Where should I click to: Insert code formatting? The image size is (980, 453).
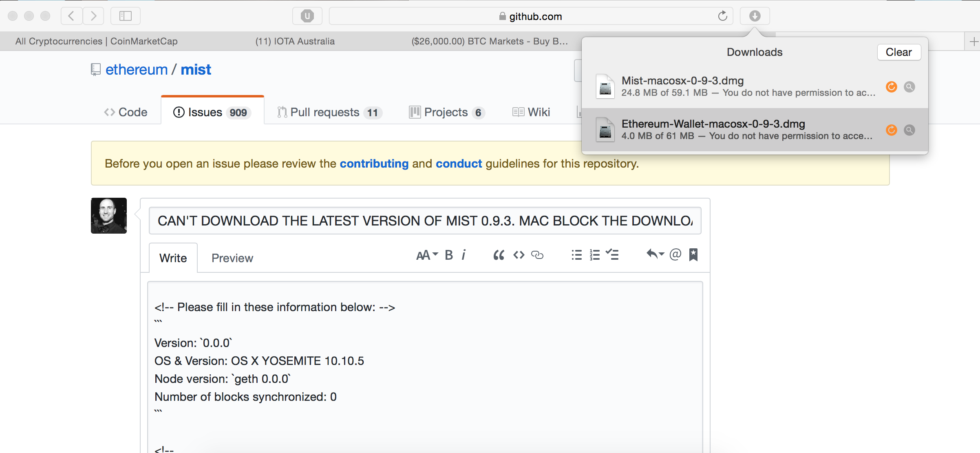pos(519,255)
